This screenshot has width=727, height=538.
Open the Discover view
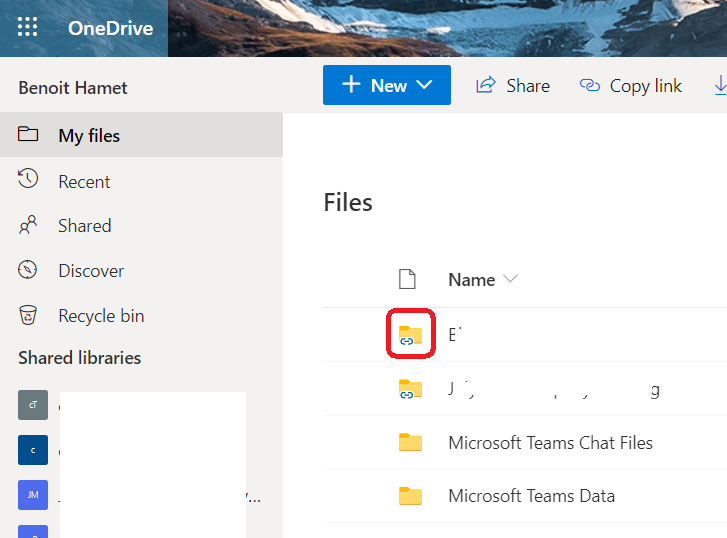[x=90, y=271]
